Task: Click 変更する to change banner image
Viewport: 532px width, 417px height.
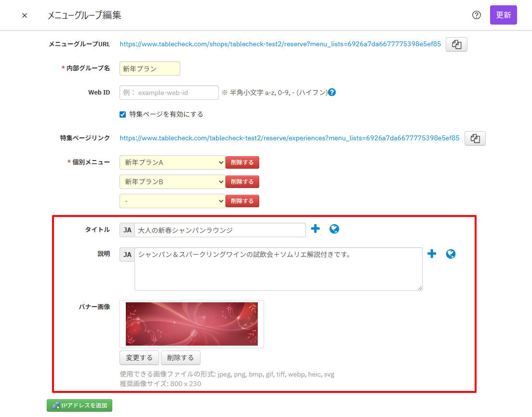Action: click(139, 358)
